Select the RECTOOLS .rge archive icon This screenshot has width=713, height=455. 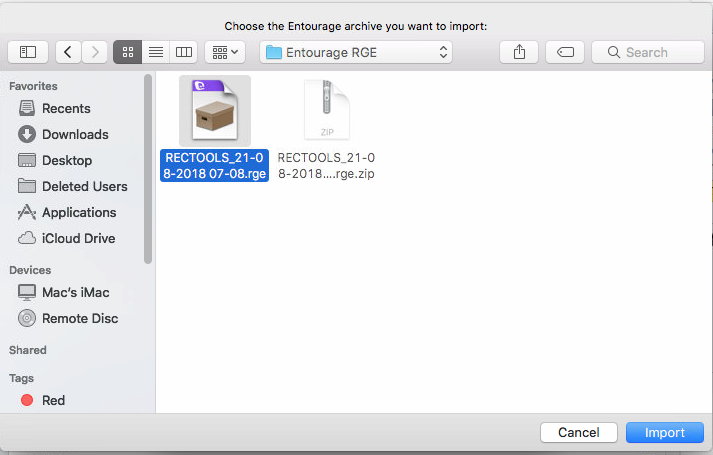point(215,110)
